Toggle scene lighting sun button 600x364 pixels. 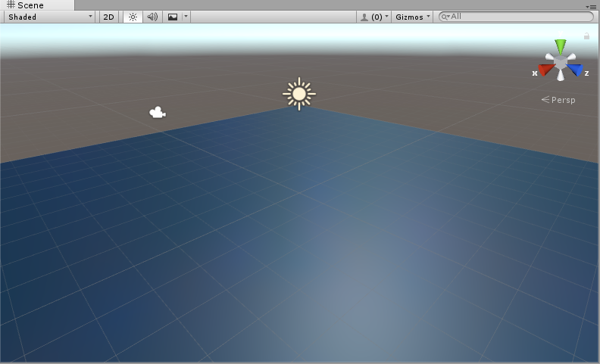pyautogui.click(x=133, y=17)
